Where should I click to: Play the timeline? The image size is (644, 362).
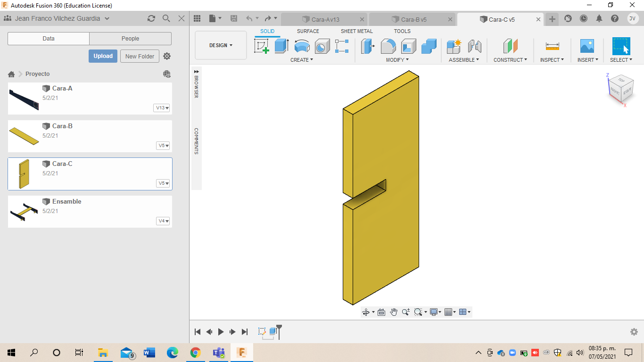click(x=221, y=332)
